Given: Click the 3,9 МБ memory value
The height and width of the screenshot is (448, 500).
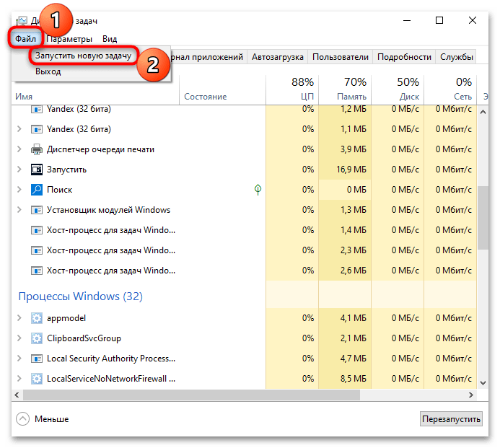Looking at the screenshot, I should [x=354, y=149].
